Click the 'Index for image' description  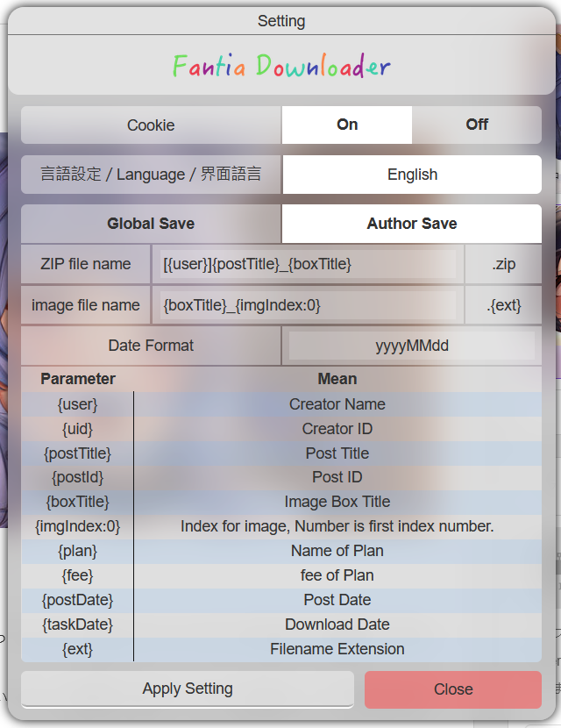click(x=337, y=526)
